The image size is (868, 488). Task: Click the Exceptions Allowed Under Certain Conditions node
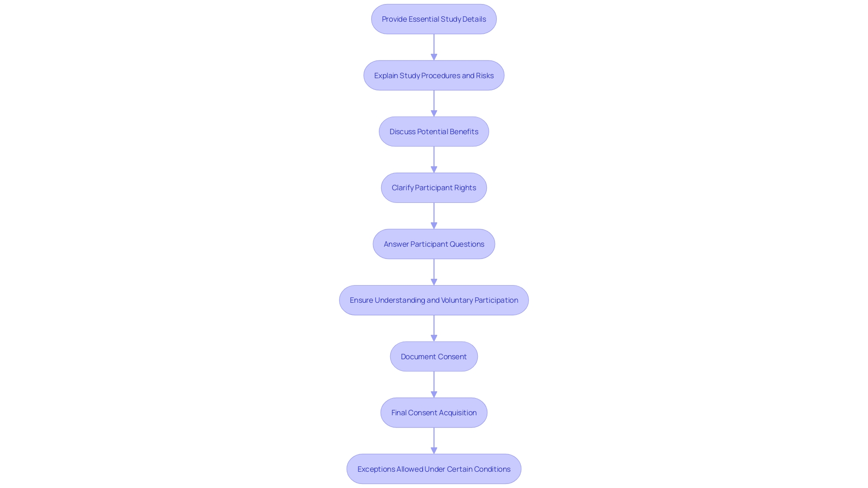click(434, 468)
